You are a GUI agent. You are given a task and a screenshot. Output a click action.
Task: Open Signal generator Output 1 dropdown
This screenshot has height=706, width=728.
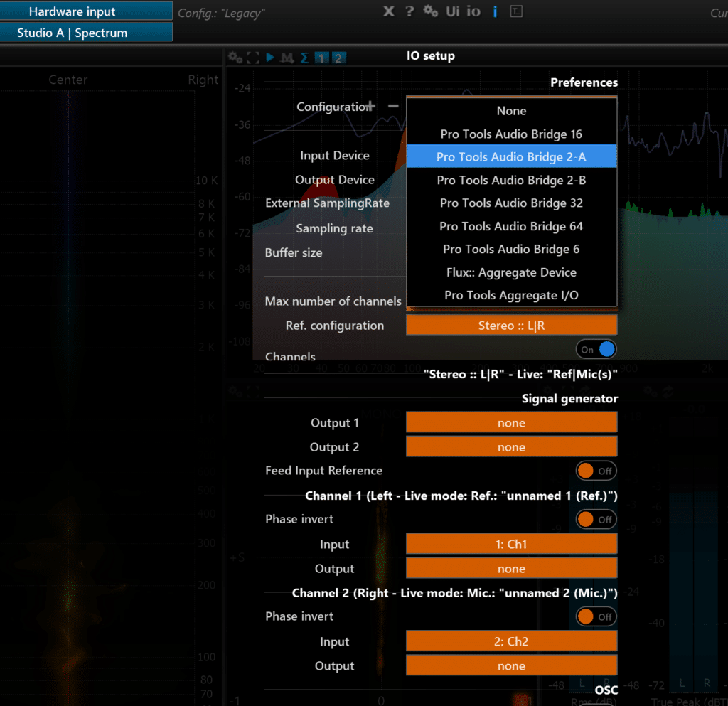(511, 423)
